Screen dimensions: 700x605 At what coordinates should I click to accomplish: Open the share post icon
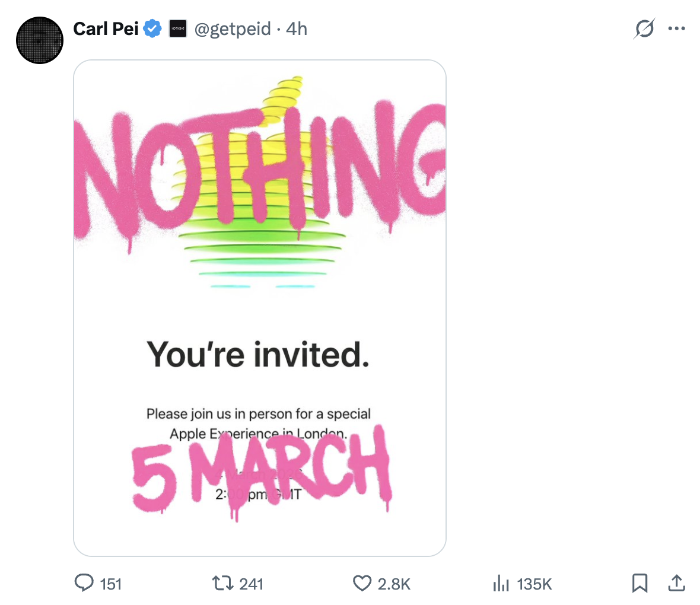[676, 584]
